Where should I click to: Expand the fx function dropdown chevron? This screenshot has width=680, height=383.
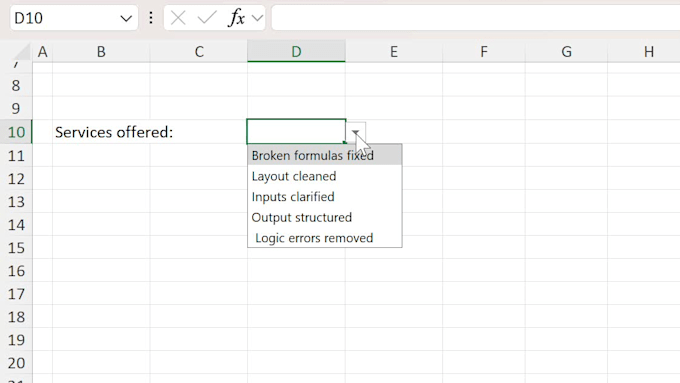click(x=257, y=18)
